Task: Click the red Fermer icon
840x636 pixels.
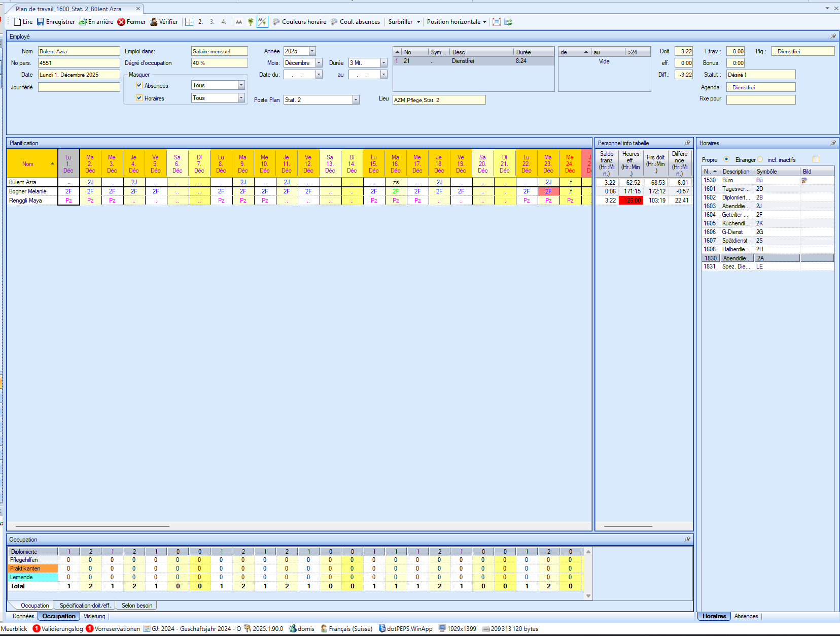Action: pos(121,22)
